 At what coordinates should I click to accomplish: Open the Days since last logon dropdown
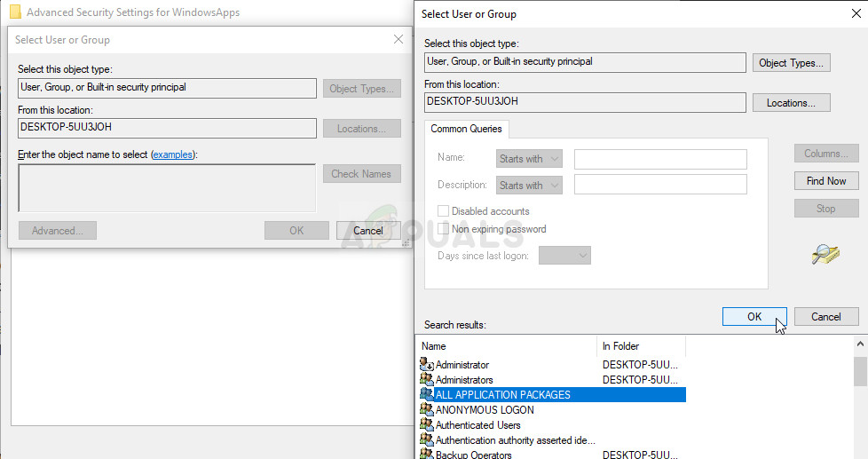(564, 255)
